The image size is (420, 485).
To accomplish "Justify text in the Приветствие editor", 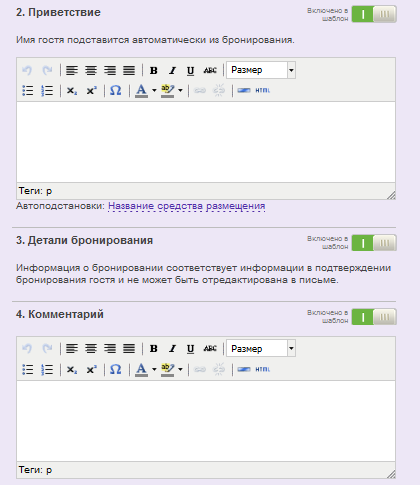I will (129, 70).
